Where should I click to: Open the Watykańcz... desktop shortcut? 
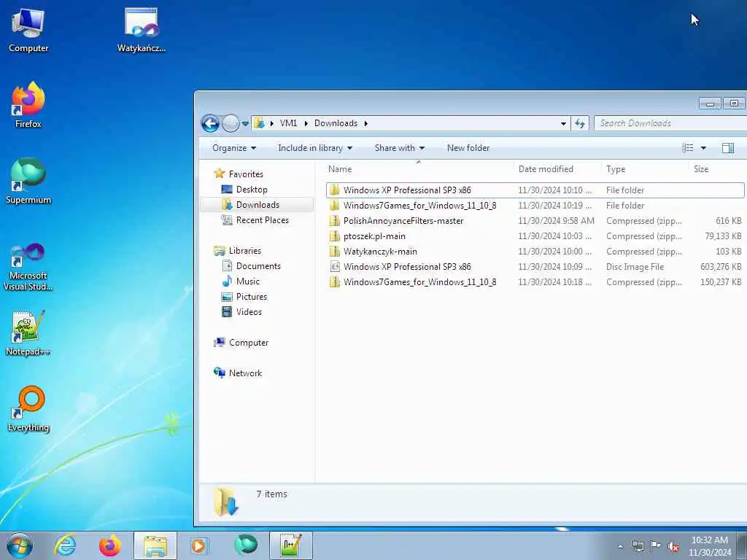click(x=142, y=31)
